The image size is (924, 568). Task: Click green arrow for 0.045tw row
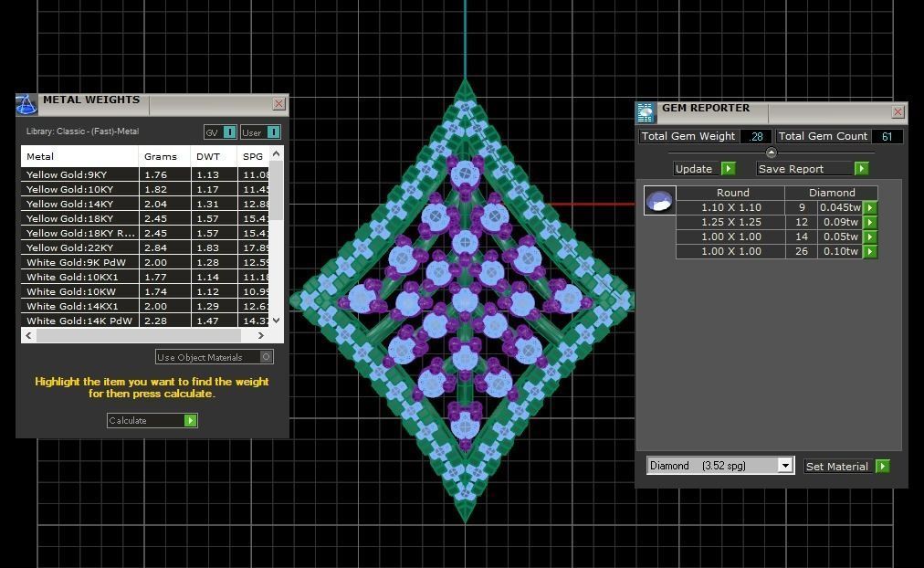[870, 207]
